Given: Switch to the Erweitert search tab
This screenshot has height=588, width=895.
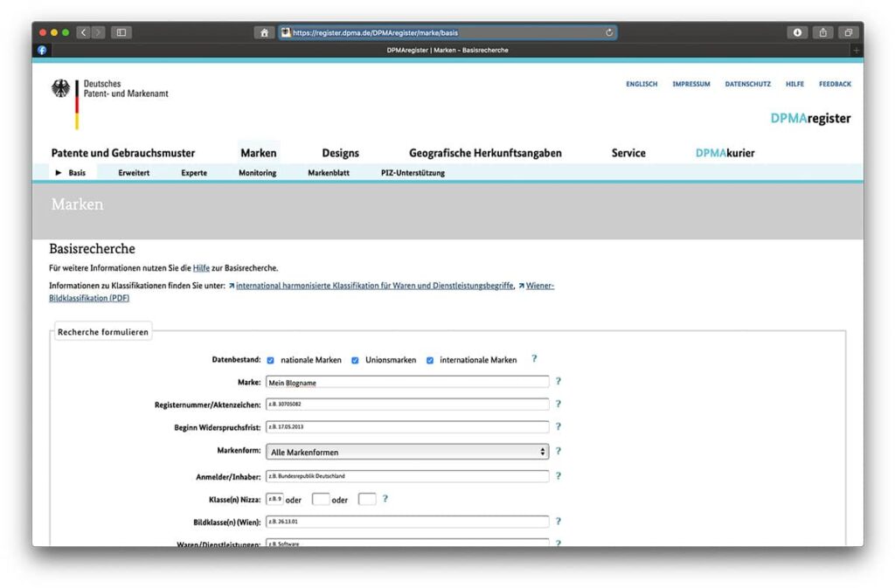Looking at the screenshot, I should point(134,173).
